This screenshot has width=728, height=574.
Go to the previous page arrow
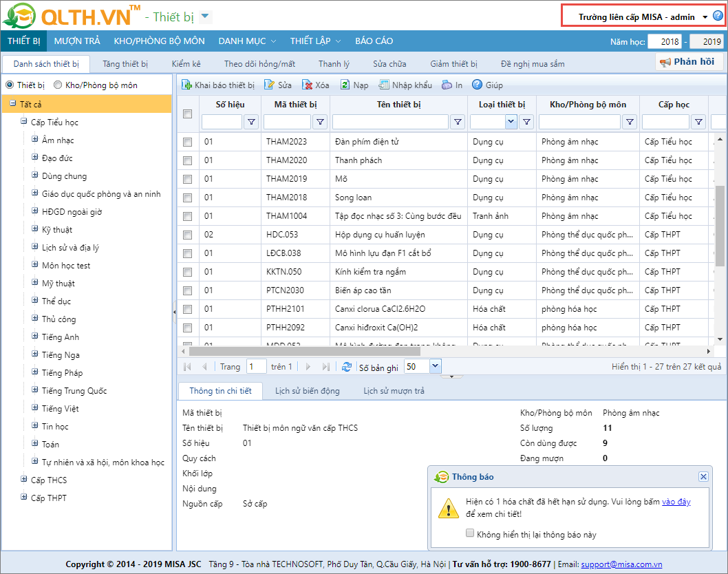[204, 367]
